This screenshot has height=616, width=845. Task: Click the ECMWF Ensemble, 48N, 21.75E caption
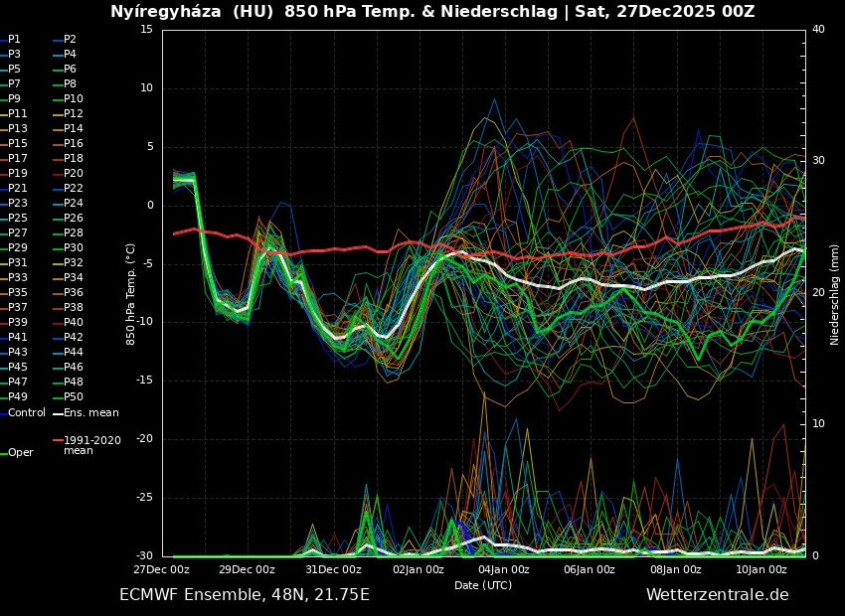244,595
